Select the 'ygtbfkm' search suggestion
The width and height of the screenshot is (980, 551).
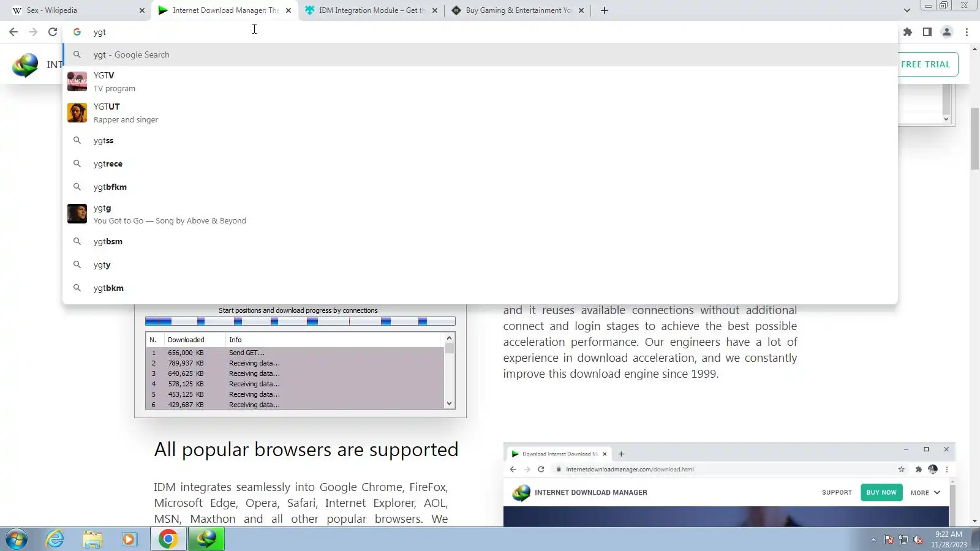480,187
